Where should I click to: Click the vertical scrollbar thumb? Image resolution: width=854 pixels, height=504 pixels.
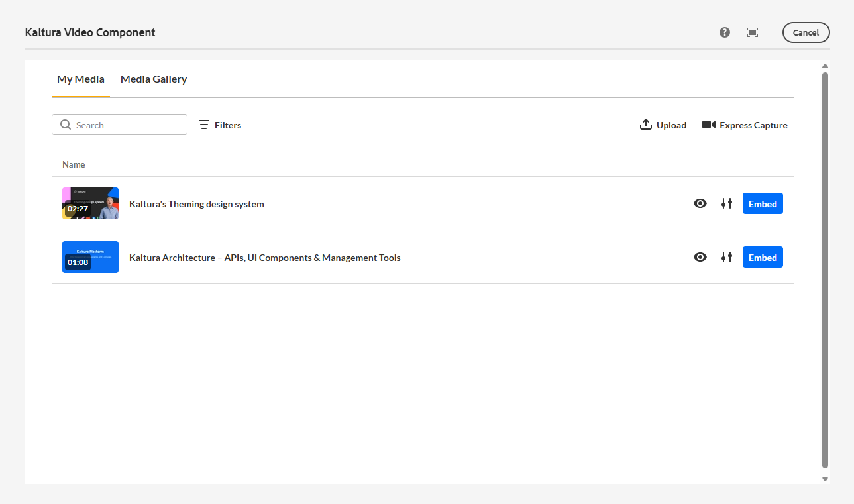(x=825, y=271)
